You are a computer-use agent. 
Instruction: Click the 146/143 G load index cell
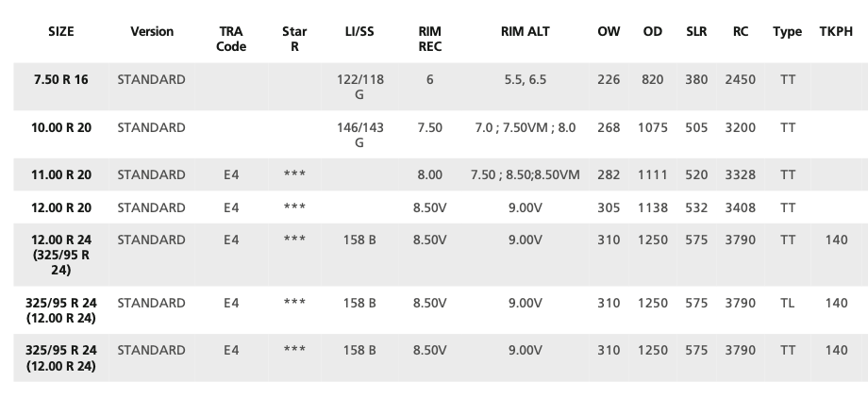point(359,135)
